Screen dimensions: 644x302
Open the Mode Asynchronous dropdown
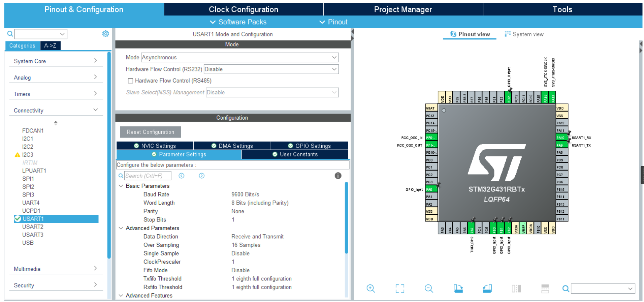coord(240,58)
